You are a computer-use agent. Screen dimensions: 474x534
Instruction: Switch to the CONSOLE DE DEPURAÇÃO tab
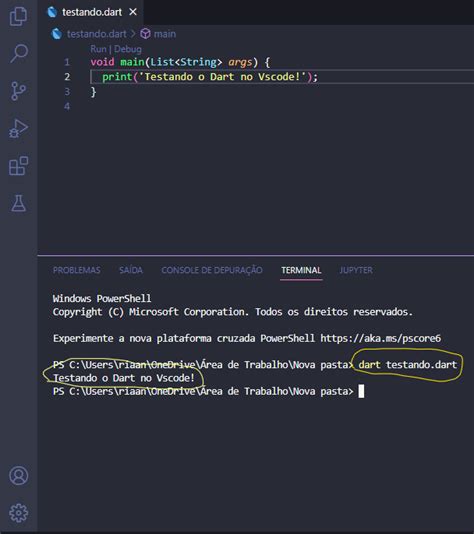[x=212, y=270]
